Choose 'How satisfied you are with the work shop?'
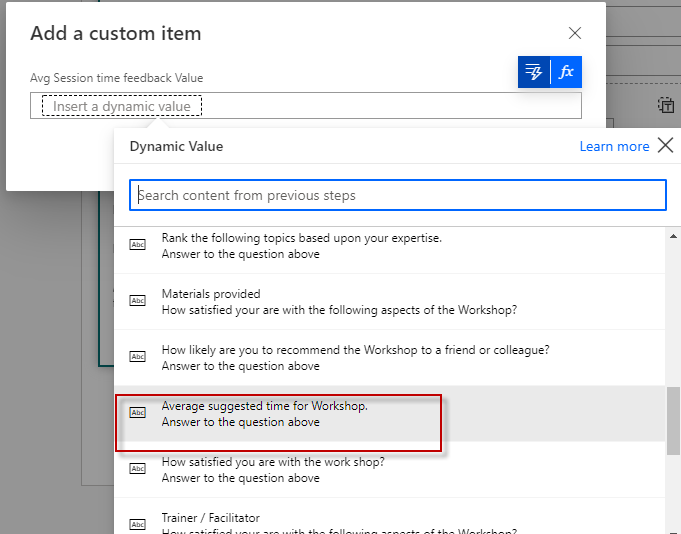Screen dimensions: 681x534 (x=273, y=470)
